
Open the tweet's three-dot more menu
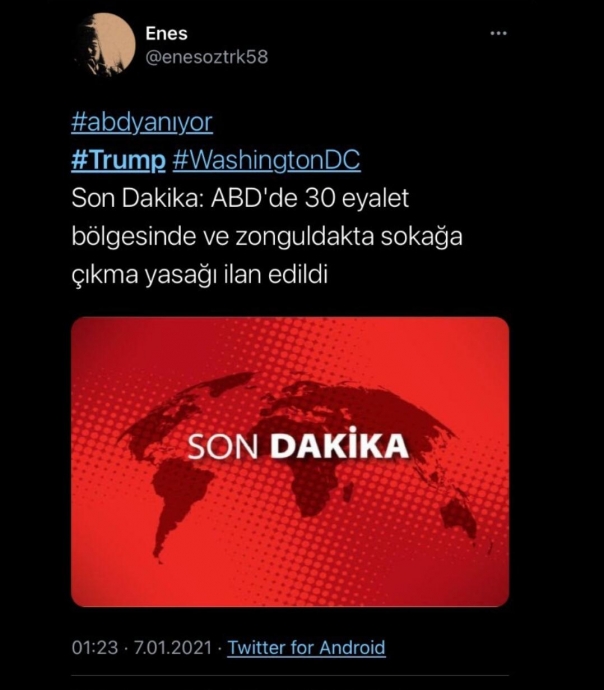coord(498,33)
